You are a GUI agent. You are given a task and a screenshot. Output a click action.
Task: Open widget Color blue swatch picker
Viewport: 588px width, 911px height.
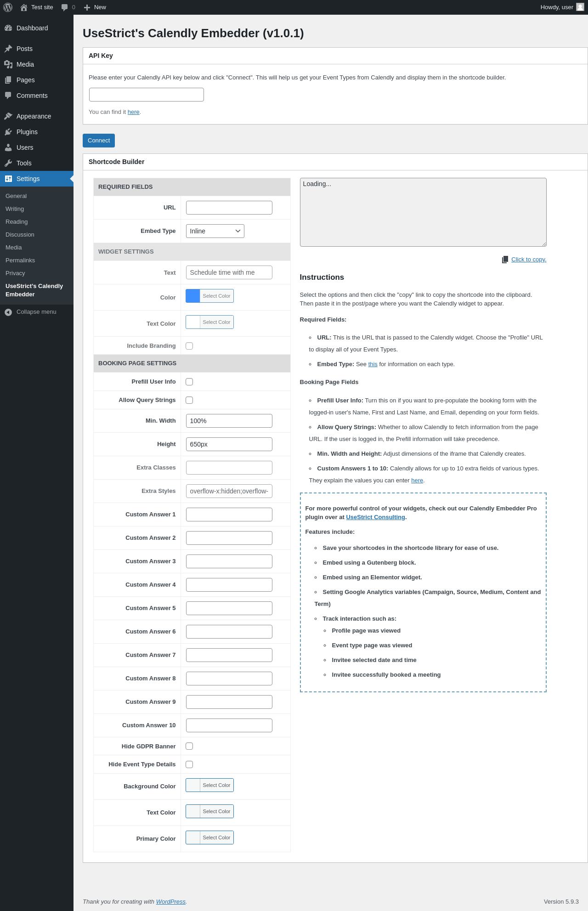pyautogui.click(x=209, y=296)
